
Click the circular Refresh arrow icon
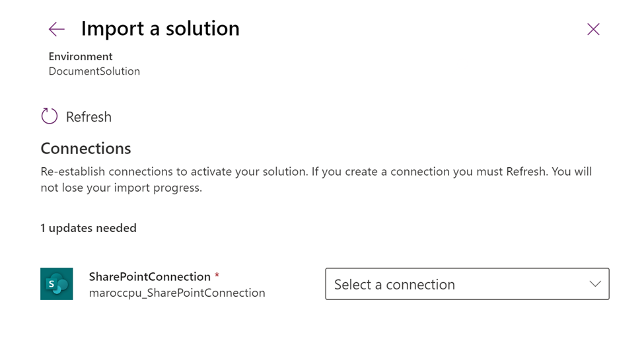(x=50, y=117)
